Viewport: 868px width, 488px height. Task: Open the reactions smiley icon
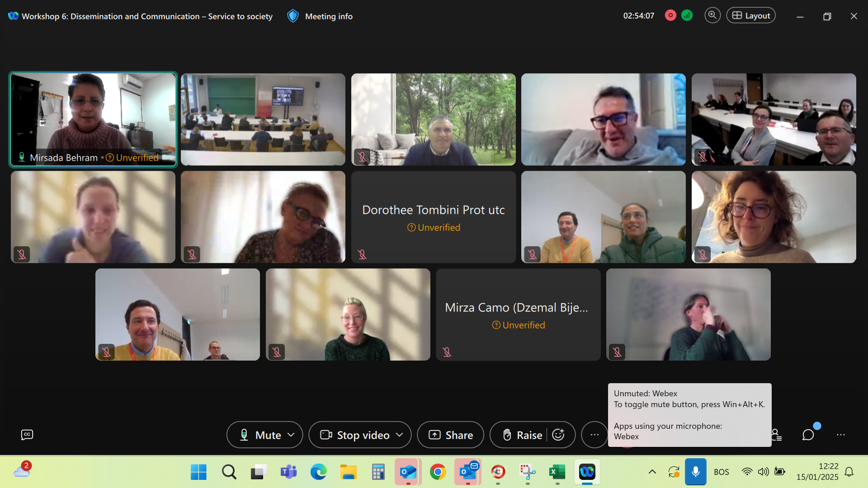coord(558,435)
